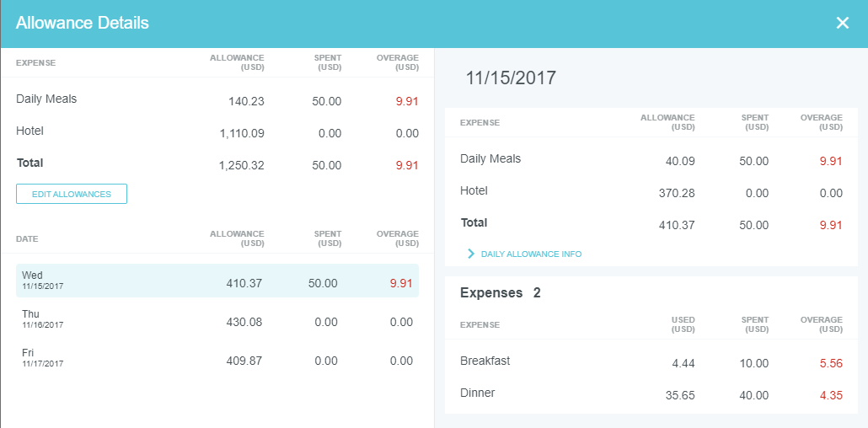Click the DATE column header
This screenshot has height=428, width=868.
(x=27, y=238)
